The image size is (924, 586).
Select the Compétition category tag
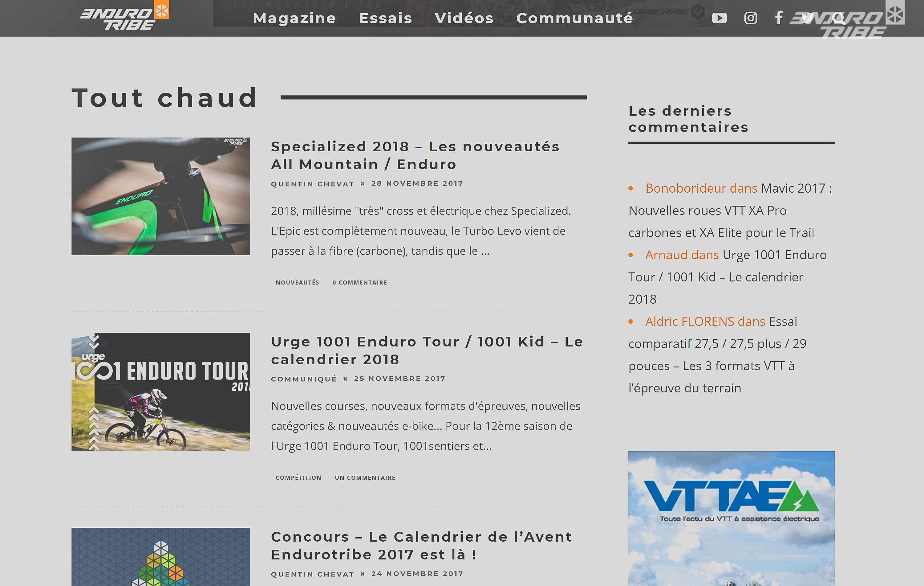298,477
